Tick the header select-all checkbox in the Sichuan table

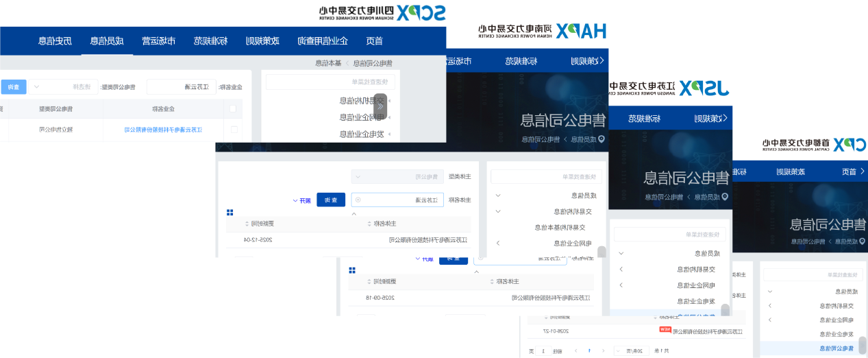233,108
